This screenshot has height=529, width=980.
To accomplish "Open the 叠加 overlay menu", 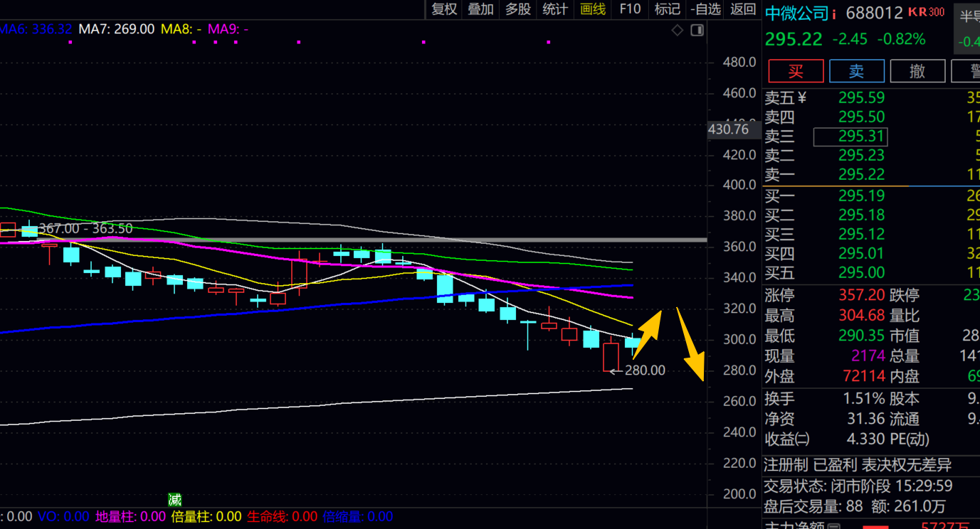I will [x=480, y=9].
